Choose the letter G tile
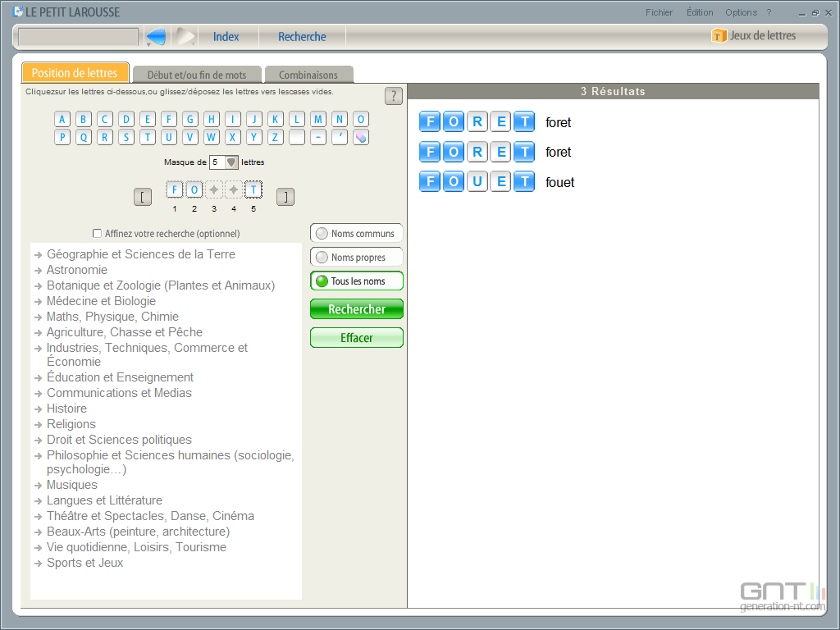The height and width of the screenshot is (630, 840). coord(190,119)
